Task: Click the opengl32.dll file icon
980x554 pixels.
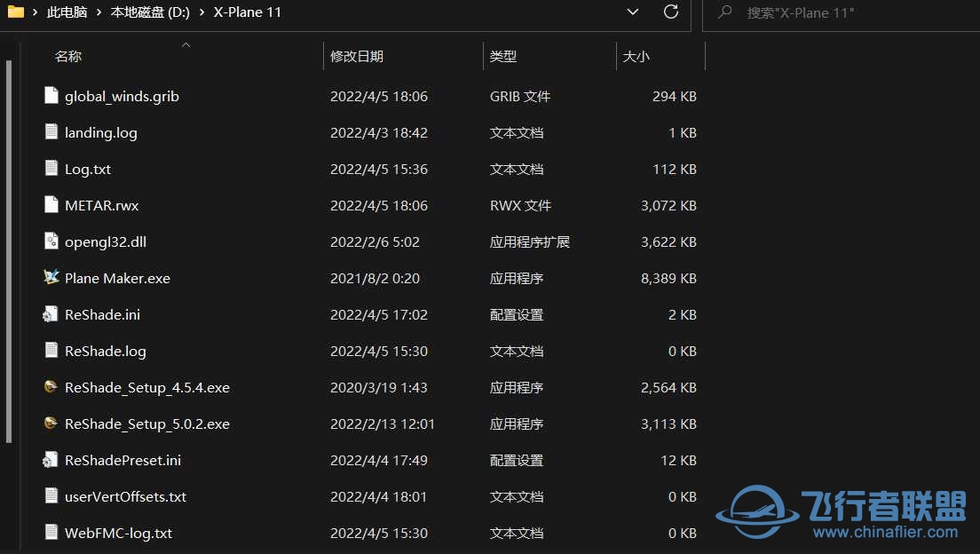Action: tap(51, 241)
